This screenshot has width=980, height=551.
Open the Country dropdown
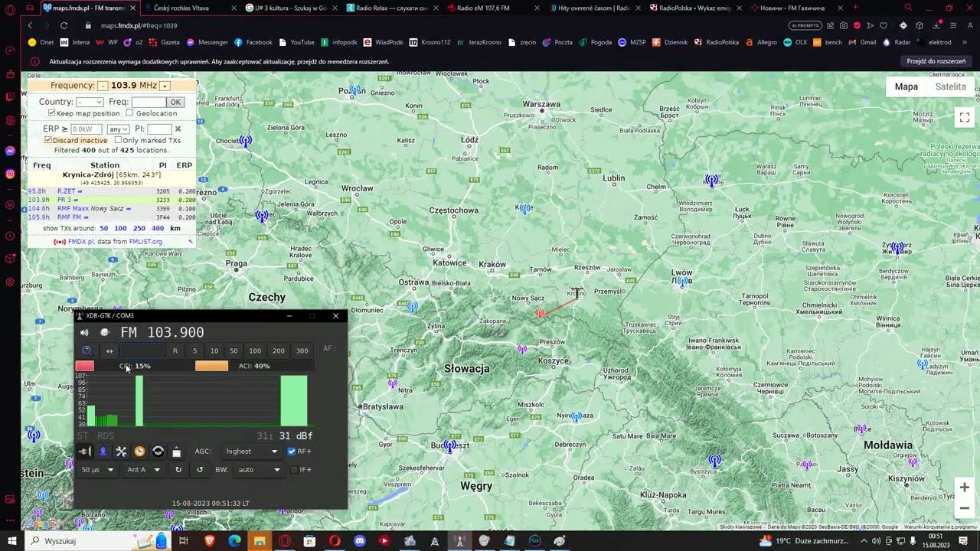tap(89, 102)
